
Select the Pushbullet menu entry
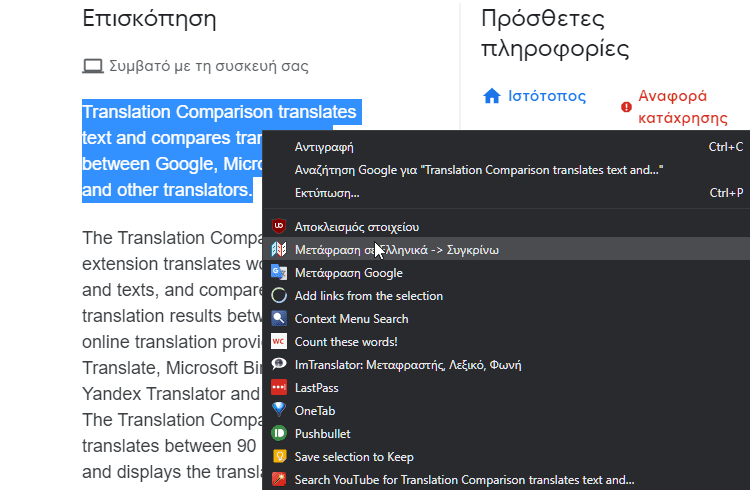[506, 433]
